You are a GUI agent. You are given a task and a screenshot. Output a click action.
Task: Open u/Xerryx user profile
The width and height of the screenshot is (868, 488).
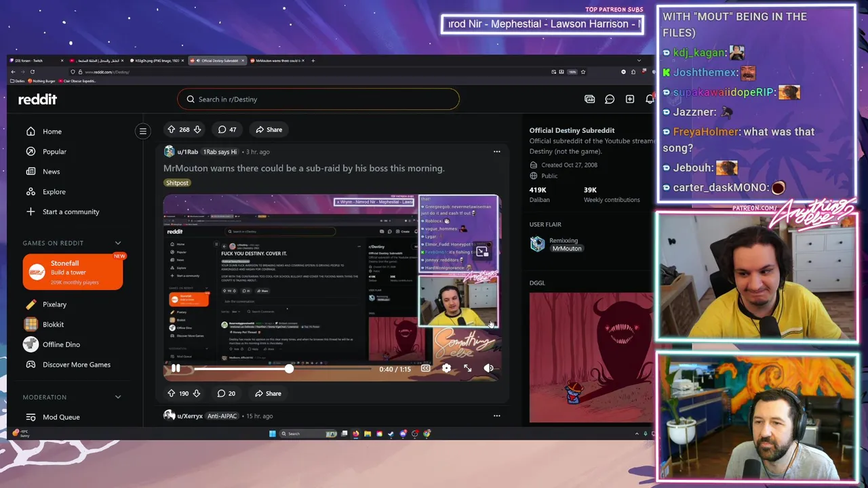tap(190, 415)
